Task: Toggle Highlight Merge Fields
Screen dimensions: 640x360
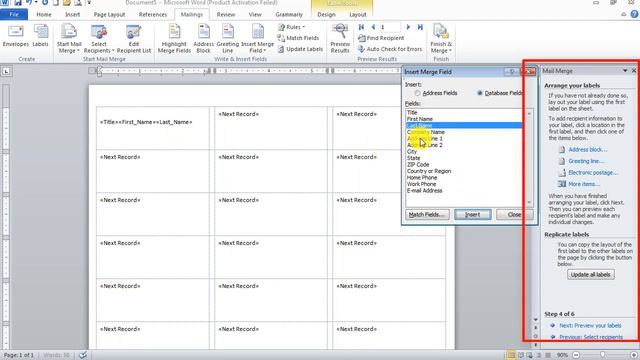Action: [174, 39]
